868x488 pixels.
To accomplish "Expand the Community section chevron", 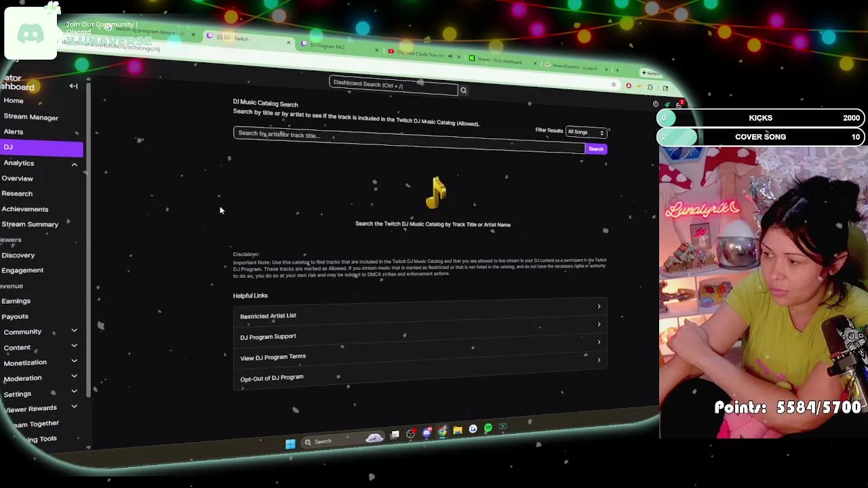I will point(74,330).
